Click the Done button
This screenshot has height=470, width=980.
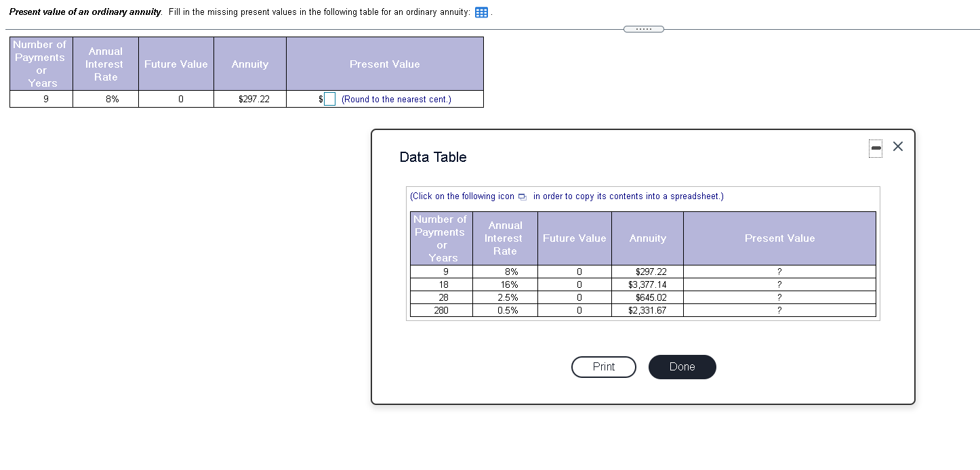(682, 367)
